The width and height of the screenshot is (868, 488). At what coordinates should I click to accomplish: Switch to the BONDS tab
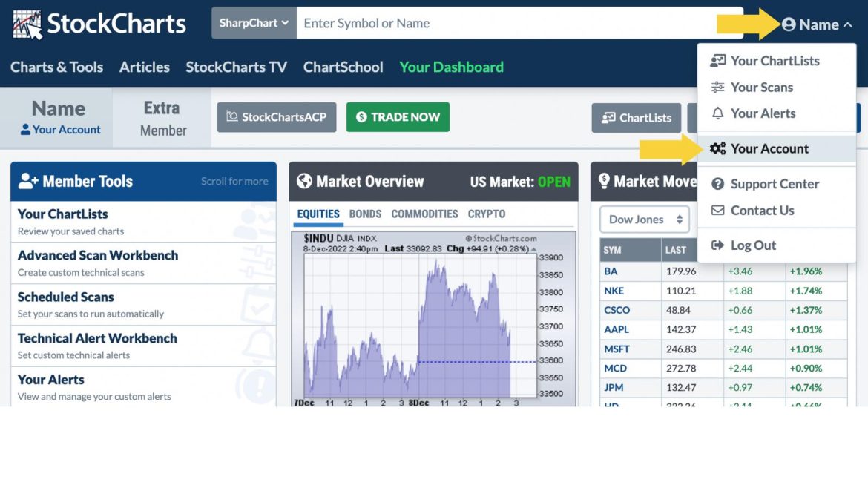point(365,214)
